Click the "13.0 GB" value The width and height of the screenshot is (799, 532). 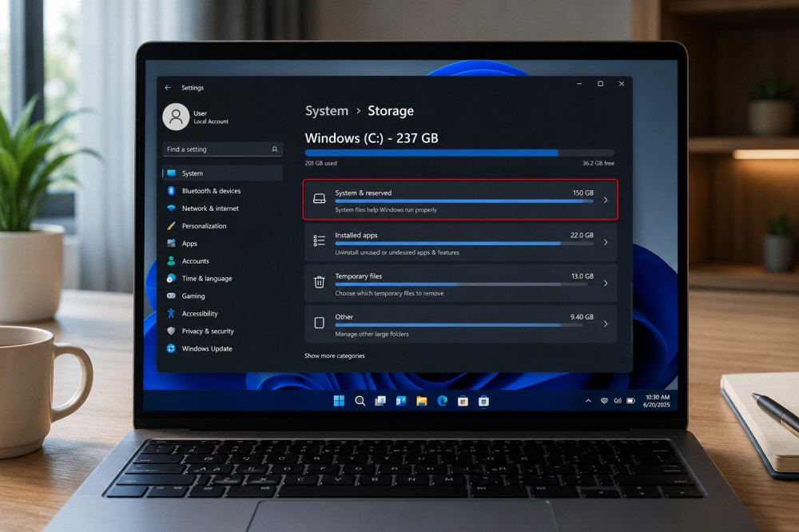(582, 276)
